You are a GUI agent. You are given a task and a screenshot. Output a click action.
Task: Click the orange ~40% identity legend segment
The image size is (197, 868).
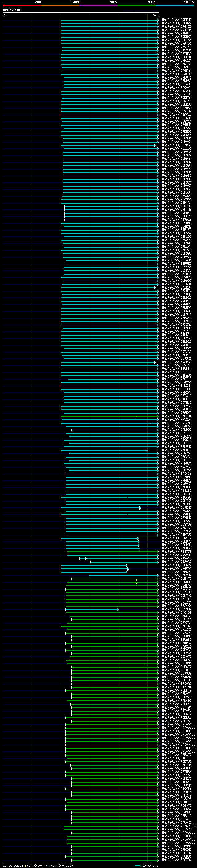point(60,6)
